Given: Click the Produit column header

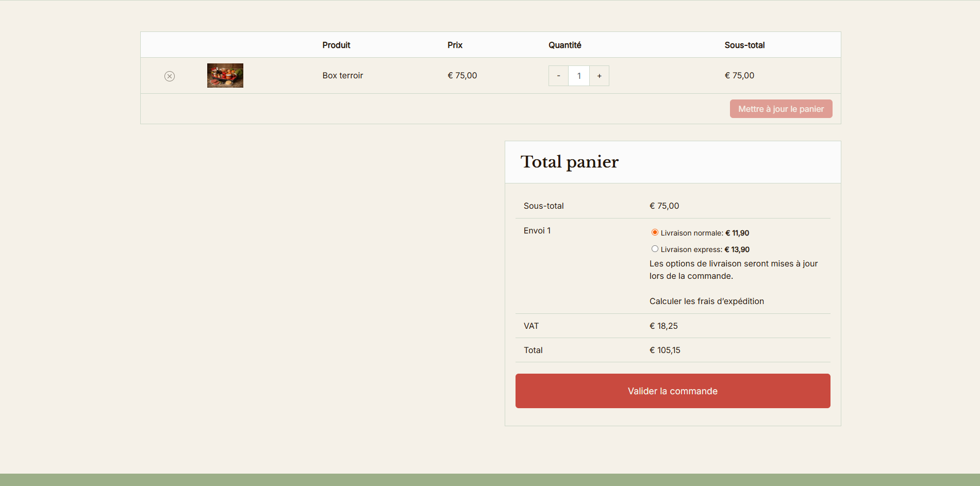Looking at the screenshot, I should pyautogui.click(x=336, y=45).
